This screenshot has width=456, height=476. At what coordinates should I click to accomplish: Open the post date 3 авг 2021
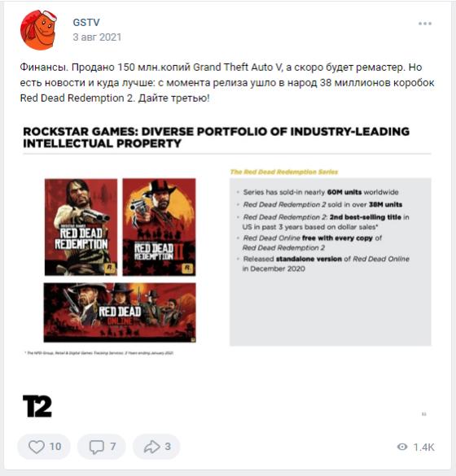point(97,37)
